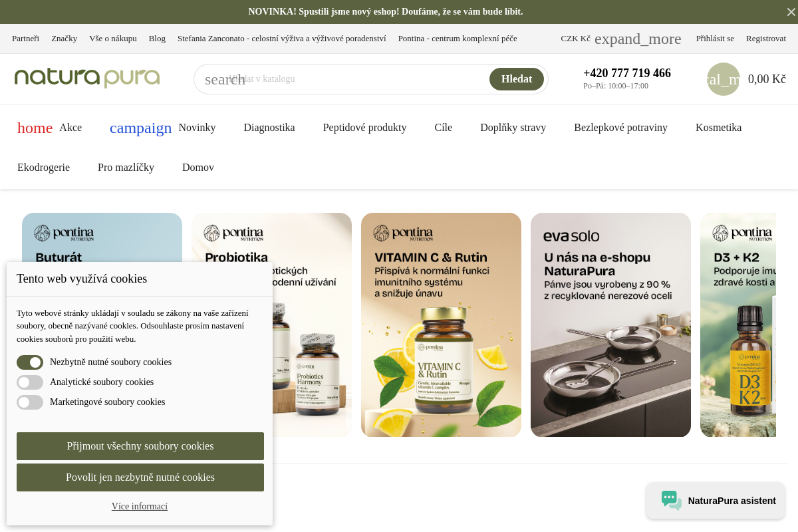Click the home icon beside Akce
The height and width of the screenshot is (532, 798).
pyautogui.click(x=35, y=128)
